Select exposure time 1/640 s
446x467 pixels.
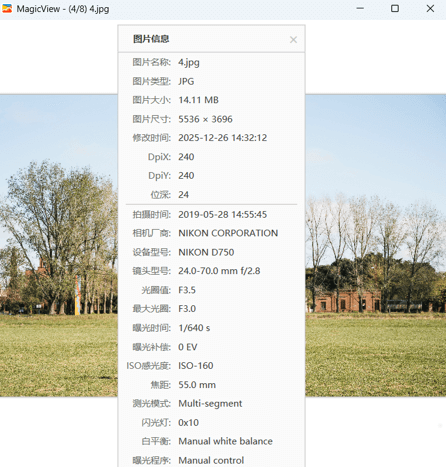tap(194, 328)
